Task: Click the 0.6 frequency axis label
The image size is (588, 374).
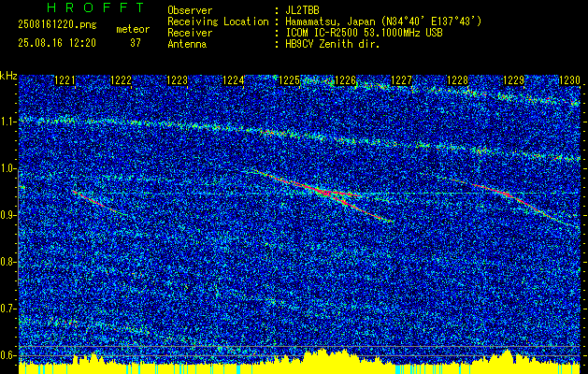Action: click(x=8, y=355)
